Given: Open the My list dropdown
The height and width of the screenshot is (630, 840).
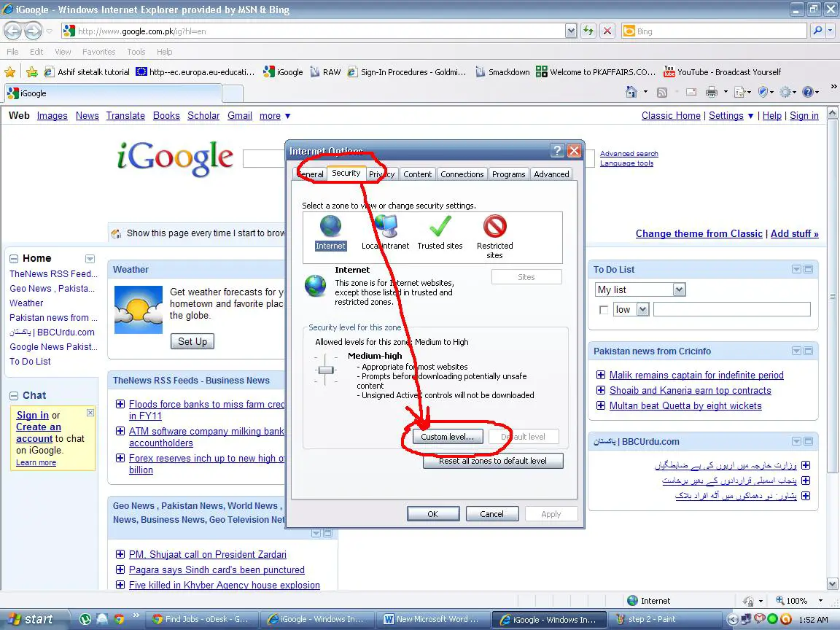Looking at the screenshot, I should 639,289.
